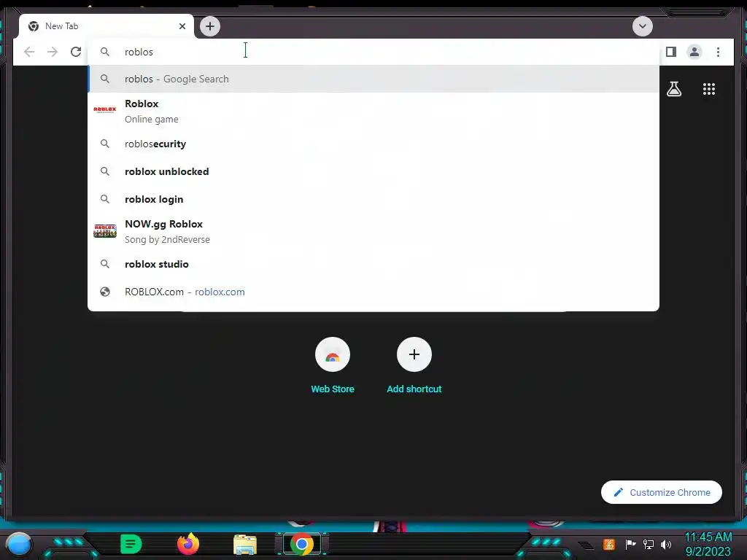This screenshot has width=747, height=560.
Task: Pick the roblox login suggestion
Action: pyautogui.click(x=373, y=199)
